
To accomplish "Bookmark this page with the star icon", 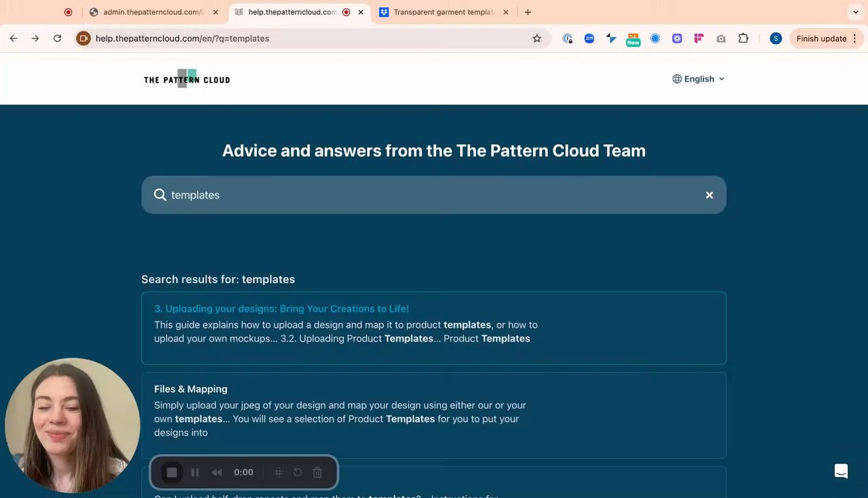I will click(537, 39).
